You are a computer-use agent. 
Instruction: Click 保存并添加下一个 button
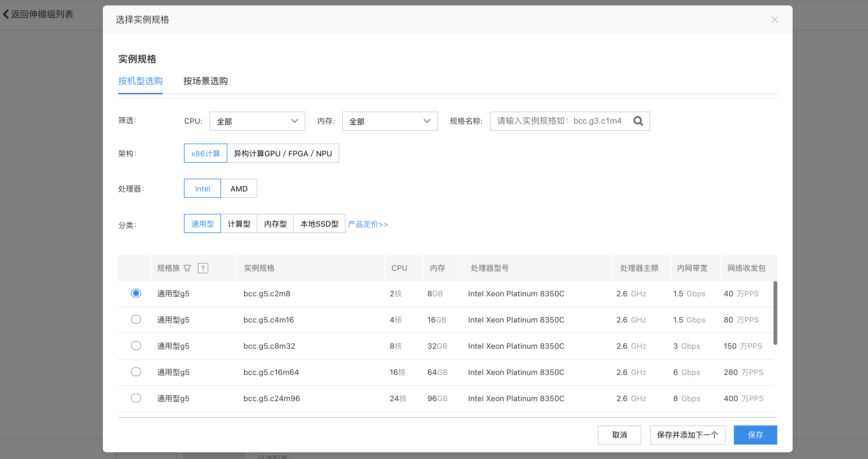pos(687,435)
